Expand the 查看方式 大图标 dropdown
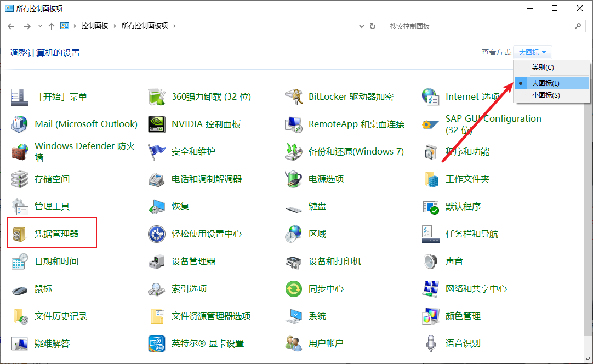Screen dimensions: 593x364 (x=532, y=53)
